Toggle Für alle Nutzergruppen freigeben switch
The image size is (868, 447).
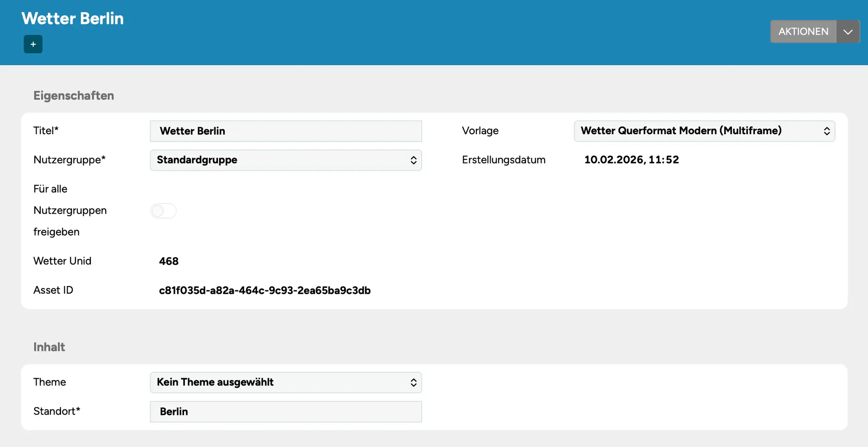pyautogui.click(x=163, y=211)
